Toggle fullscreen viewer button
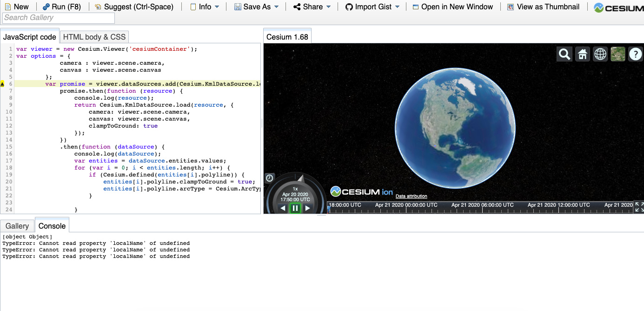The width and height of the screenshot is (644, 311). 639,207
